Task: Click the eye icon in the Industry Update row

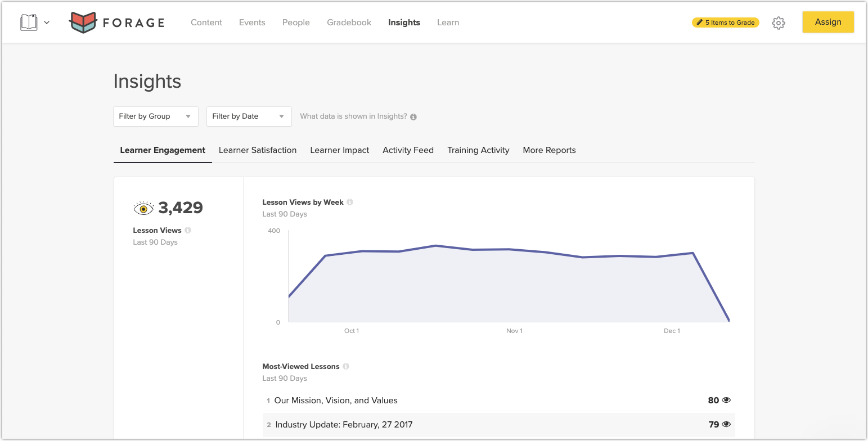Action: [x=726, y=425]
